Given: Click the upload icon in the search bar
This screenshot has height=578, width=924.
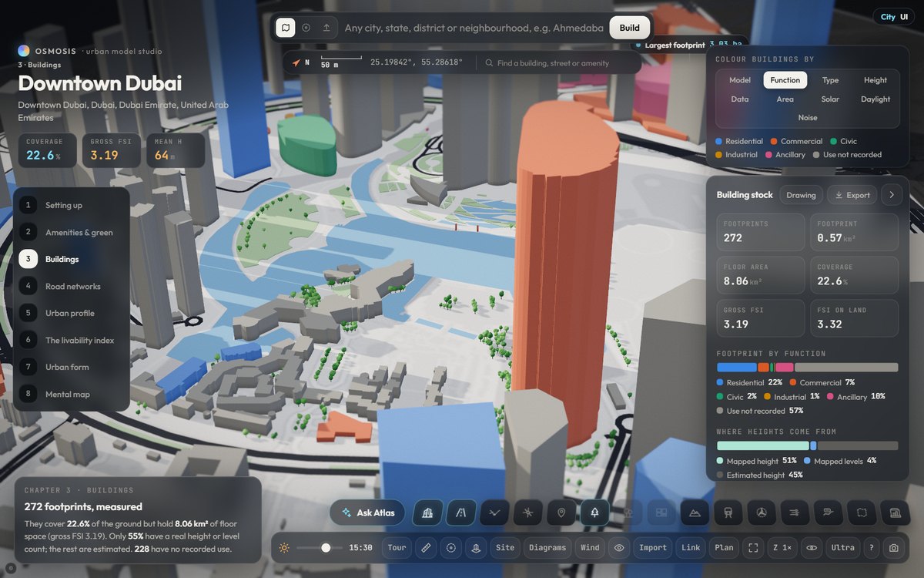Looking at the screenshot, I should click(x=326, y=28).
